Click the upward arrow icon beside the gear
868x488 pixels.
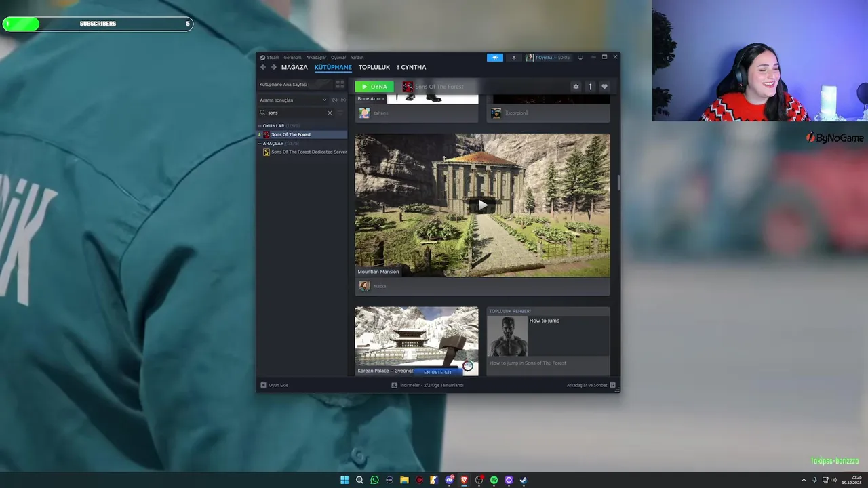point(590,87)
